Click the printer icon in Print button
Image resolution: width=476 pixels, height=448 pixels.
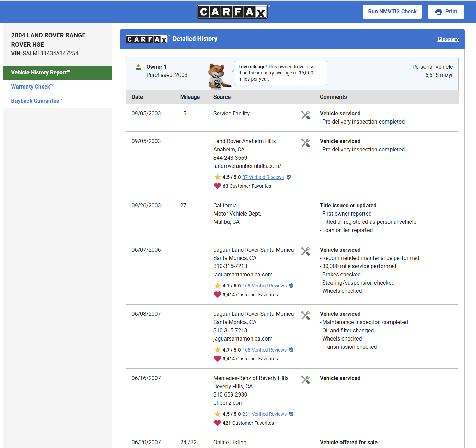[438, 12]
